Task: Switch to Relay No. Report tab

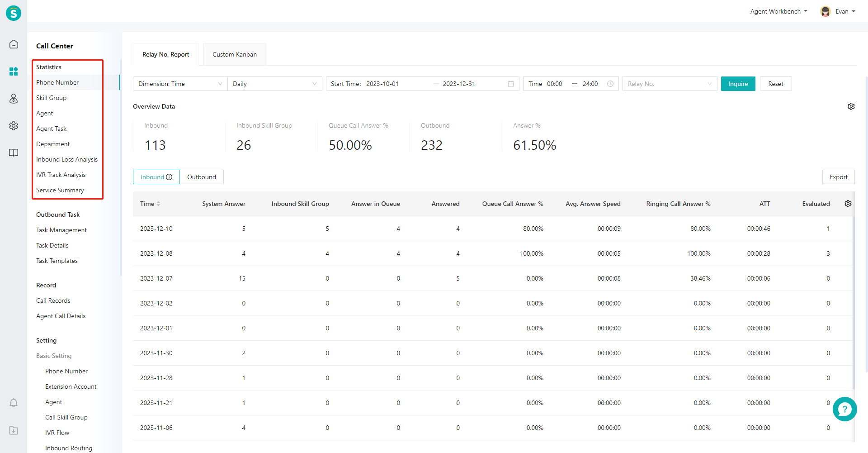Action: click(165, 54)
